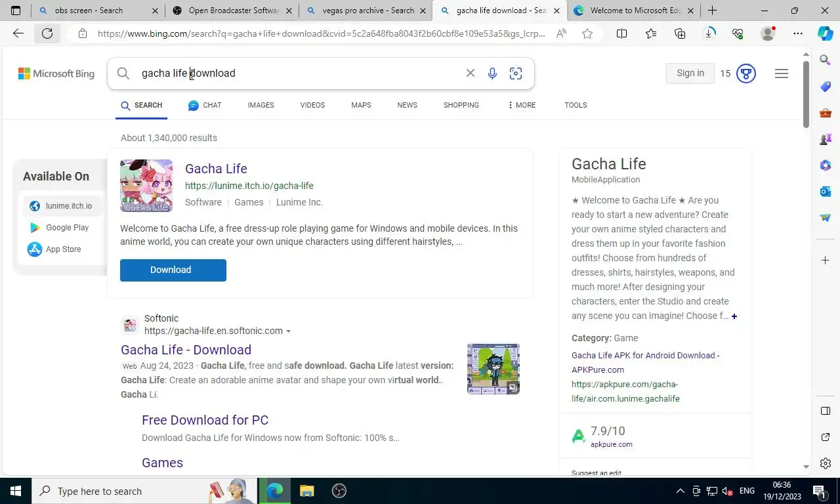Image resolution: width=840 pixels, height=504 pixels.
Task: Open Gacha Life APK APKPure link
Action: click(x=645, y=362)
